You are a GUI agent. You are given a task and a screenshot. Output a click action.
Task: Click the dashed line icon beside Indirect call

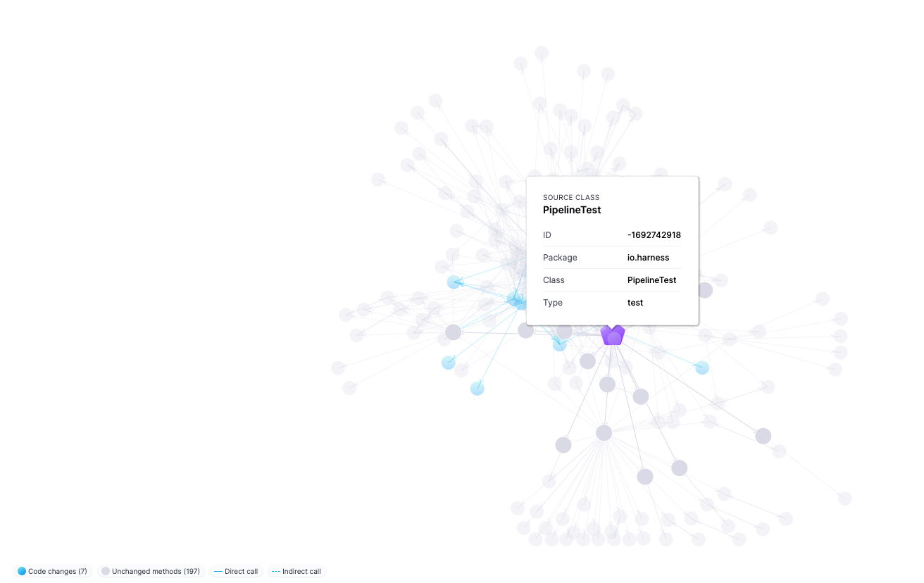click(x=276, y=571)
